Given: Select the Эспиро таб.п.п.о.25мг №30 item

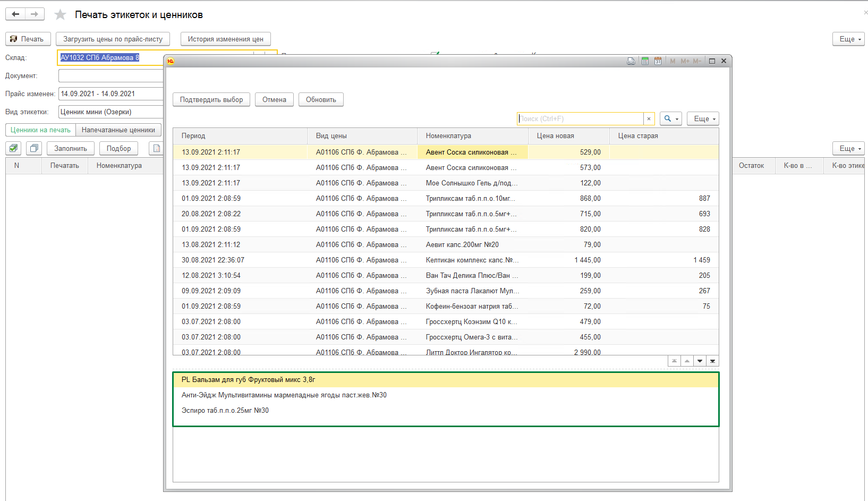Looking at the screenshot, I should tap(225, 411).
